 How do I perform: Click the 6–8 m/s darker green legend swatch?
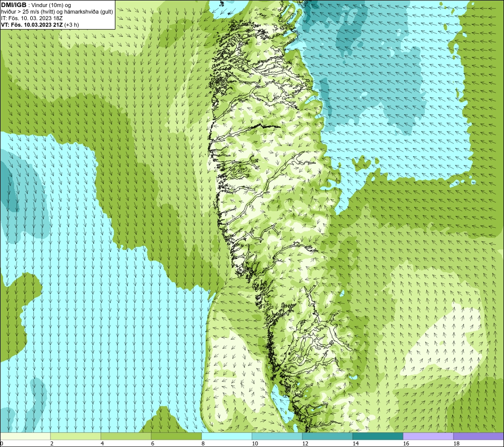(x=176, y=436)
